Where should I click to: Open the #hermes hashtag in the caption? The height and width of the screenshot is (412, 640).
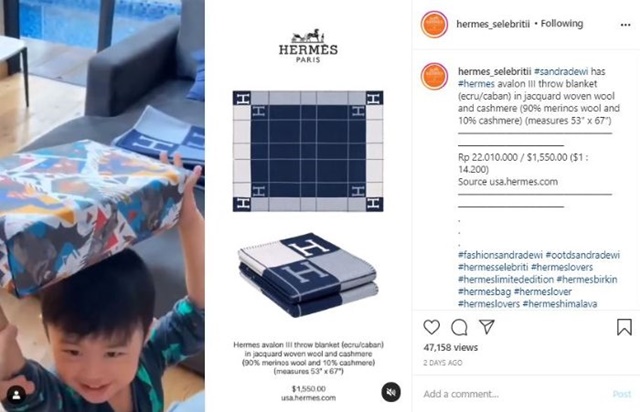(x=476, y=84)
